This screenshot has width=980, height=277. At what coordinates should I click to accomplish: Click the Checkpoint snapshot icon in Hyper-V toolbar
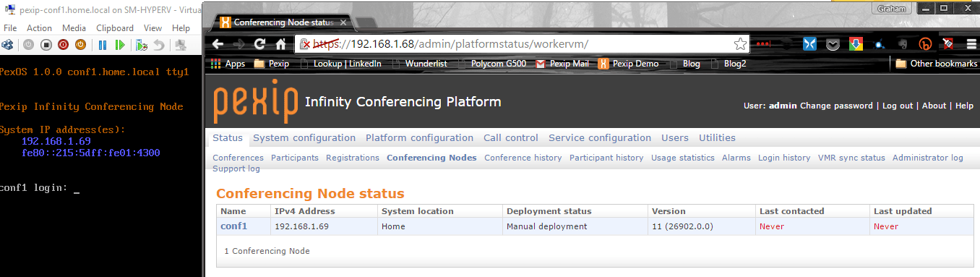142,45
